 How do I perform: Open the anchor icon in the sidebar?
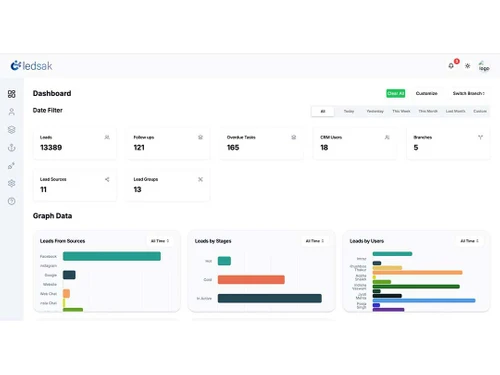click(12, 148)
